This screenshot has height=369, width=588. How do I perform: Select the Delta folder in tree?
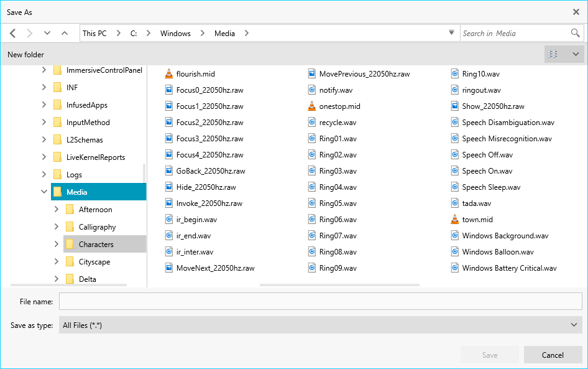pyautogui.click(x=88, y=279)
